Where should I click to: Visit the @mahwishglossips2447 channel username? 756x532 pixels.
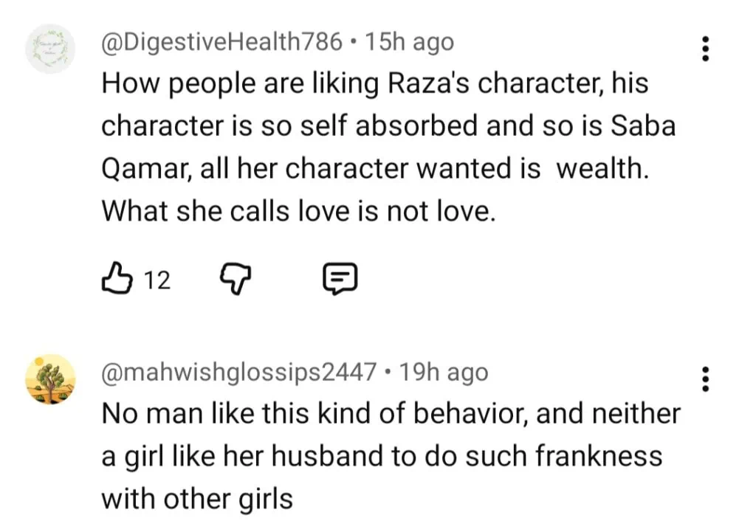238,373
